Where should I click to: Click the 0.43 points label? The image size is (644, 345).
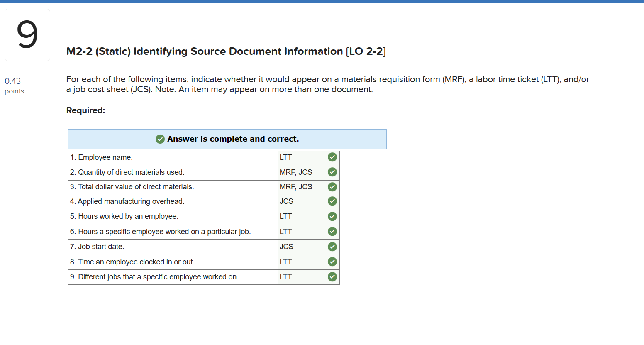point(14,86)
